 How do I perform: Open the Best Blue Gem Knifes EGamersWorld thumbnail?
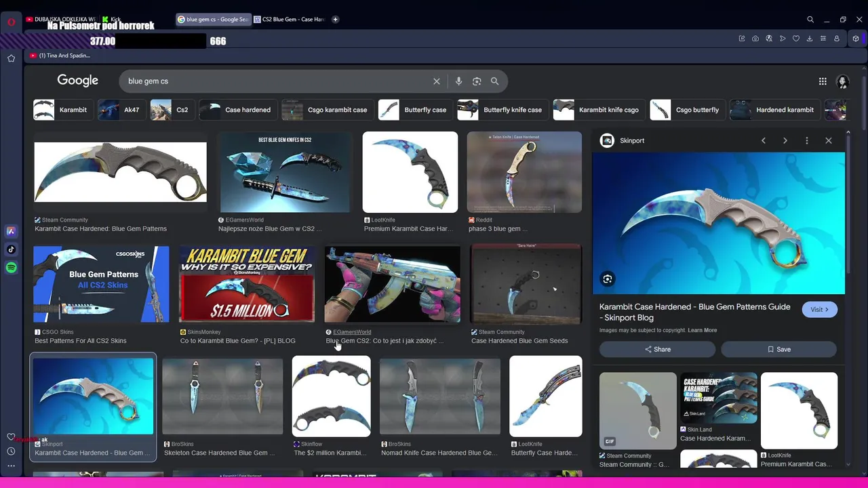pos(285,172)
